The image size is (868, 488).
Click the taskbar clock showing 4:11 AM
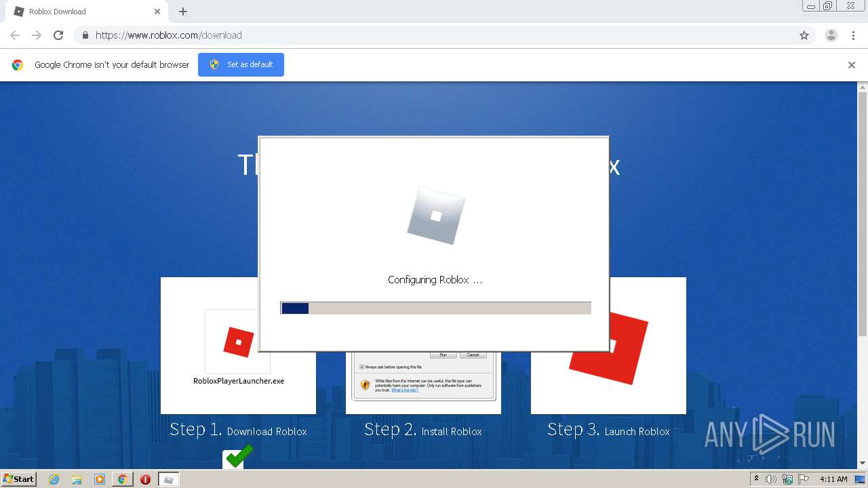pyautogui.click(x=833, y=479)
